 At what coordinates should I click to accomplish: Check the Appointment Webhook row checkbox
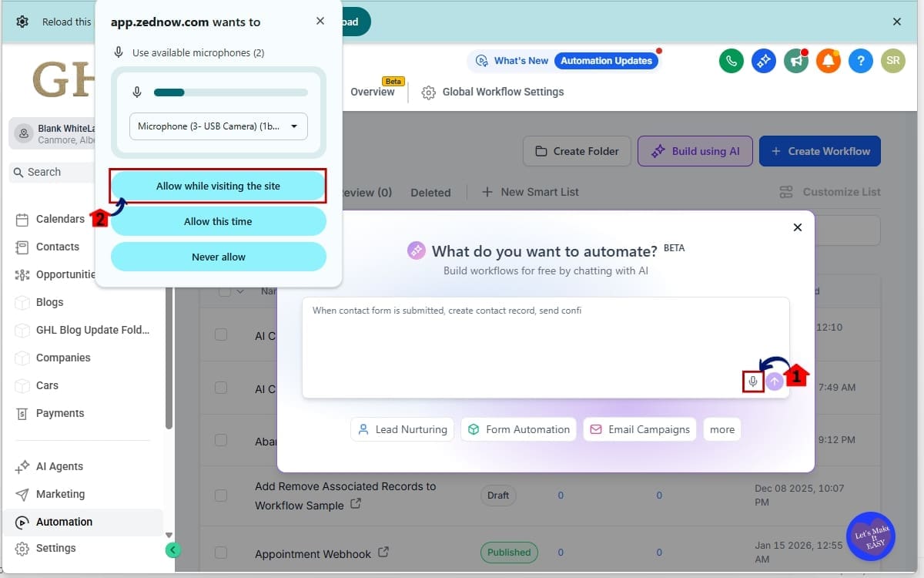tap(221, 553)
